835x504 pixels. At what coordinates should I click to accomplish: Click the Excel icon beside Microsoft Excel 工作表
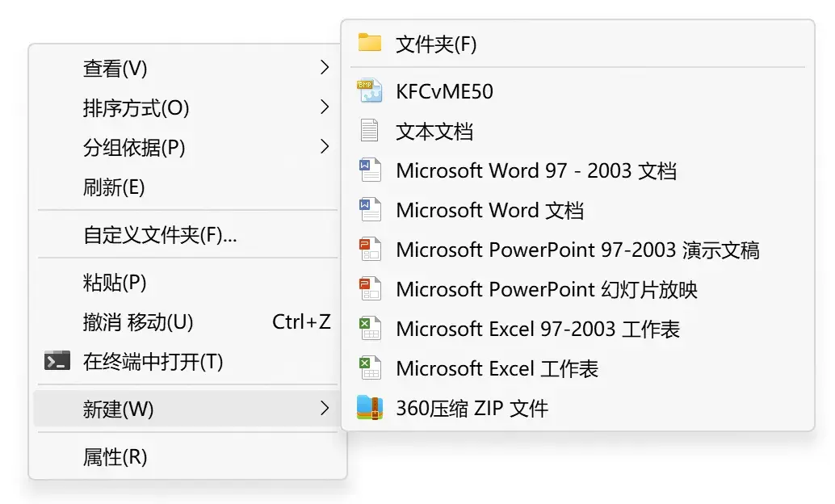[370, 368]
